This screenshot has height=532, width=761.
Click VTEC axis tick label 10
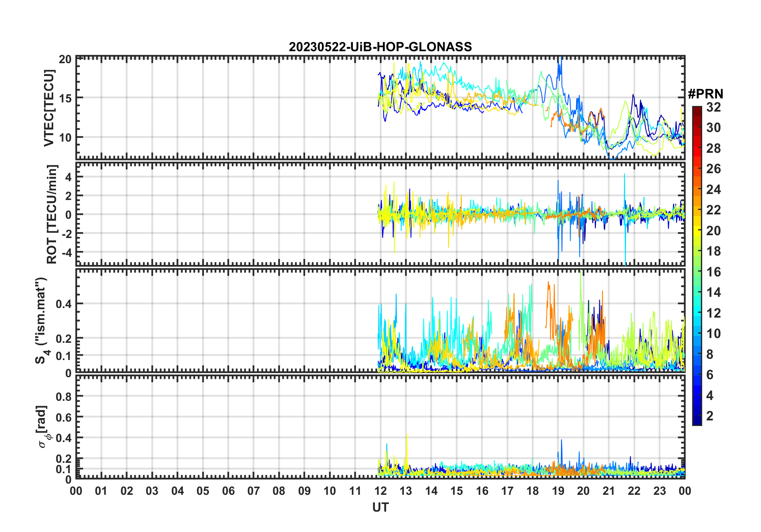point(65,137)
